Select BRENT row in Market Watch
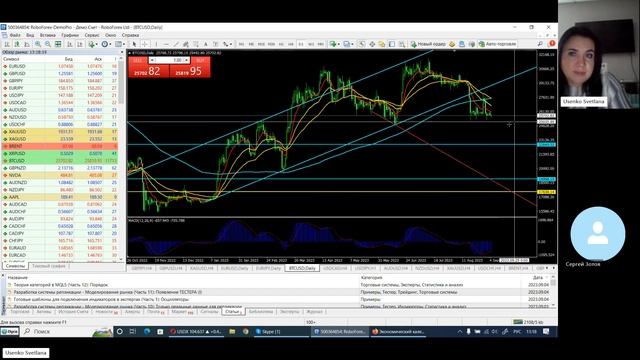 point(60,146)
